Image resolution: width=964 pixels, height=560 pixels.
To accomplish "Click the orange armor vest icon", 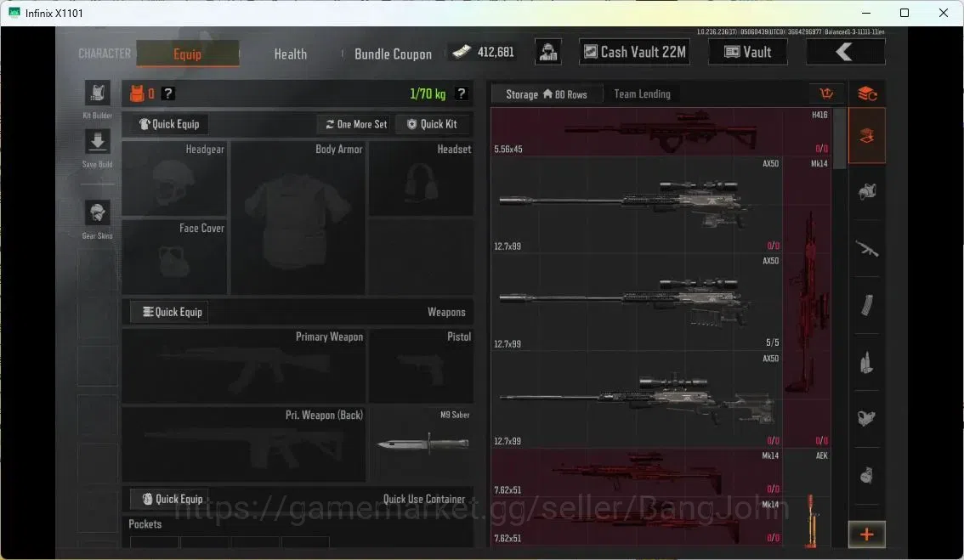I will [x=137, y=93].
